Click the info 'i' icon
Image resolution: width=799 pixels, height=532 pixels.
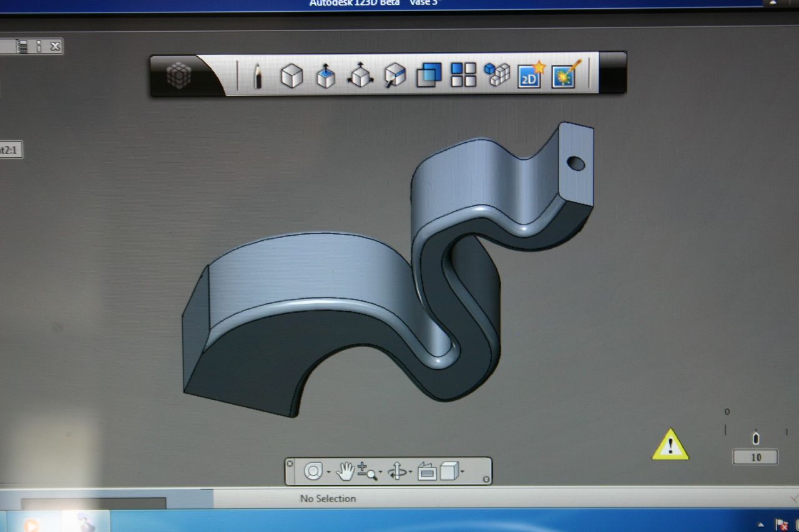39,46
